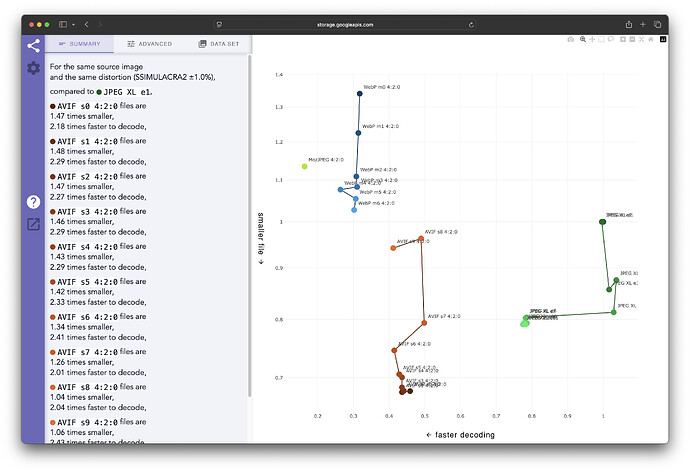690x472 pixels.
Task: Switch to the Data Set tab
Action: click(x=218, y=44)
